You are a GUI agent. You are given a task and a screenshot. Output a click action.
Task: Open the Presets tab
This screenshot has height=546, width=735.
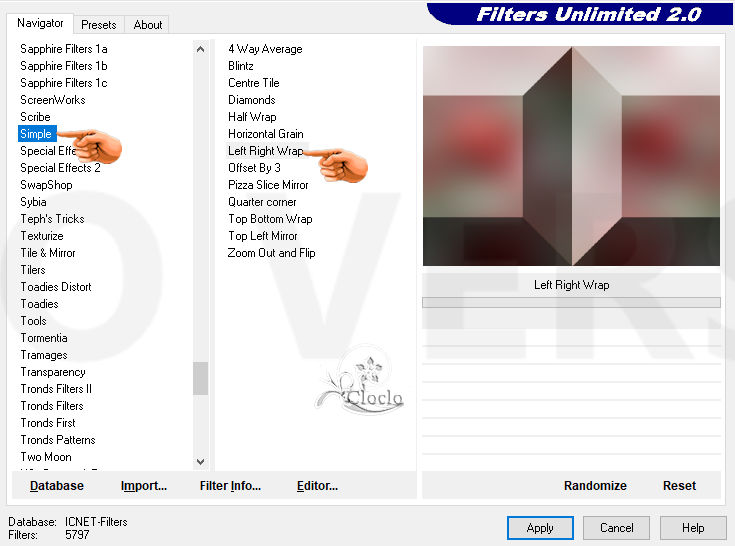98,25
